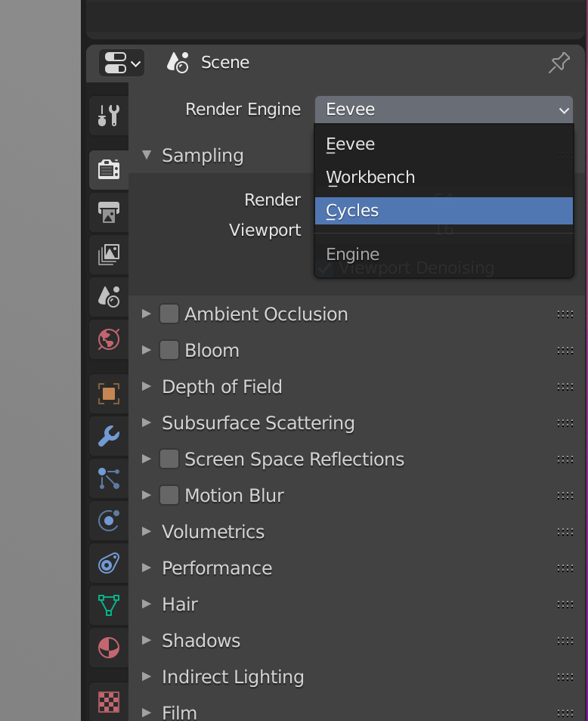588x721 pixels.
Task: Toggle the pin icon in properties header
Action: tap(559, 63)
